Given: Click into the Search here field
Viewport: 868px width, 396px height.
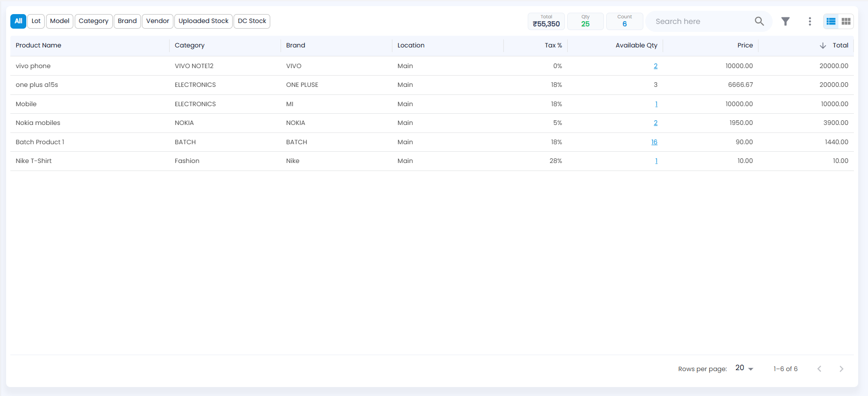Looking at the screenshot, I should click(x=703, y=21).
